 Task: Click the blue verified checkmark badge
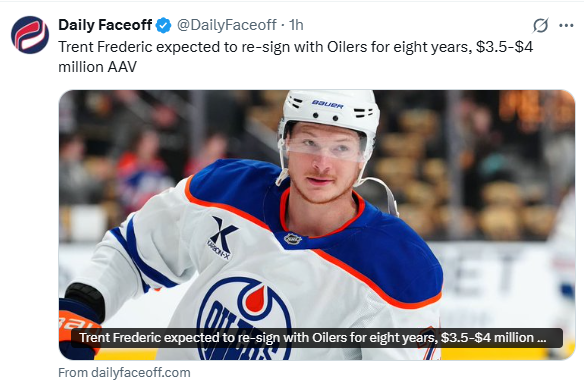[x=164, y=25]
